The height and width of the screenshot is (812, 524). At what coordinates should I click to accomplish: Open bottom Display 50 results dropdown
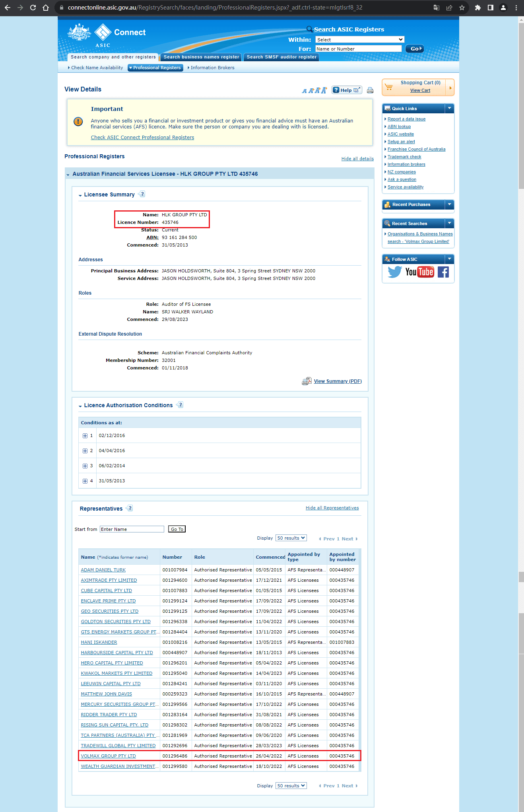click(x=291, y=786)
